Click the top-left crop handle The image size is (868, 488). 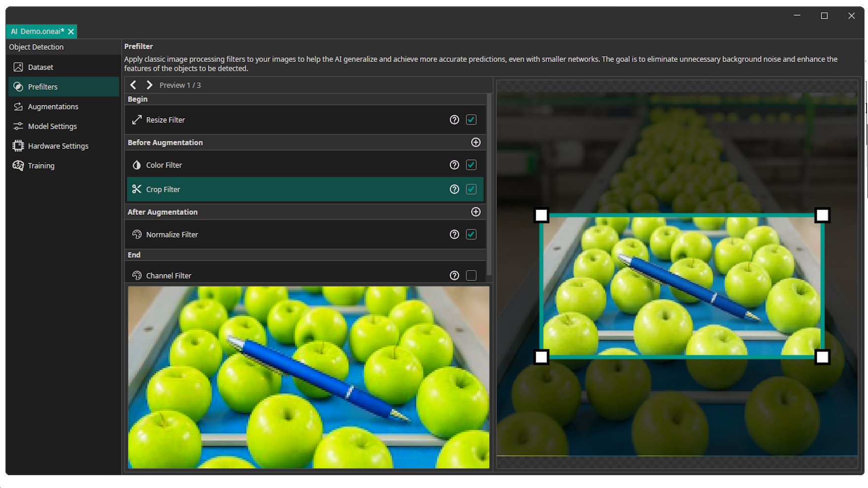542,215
